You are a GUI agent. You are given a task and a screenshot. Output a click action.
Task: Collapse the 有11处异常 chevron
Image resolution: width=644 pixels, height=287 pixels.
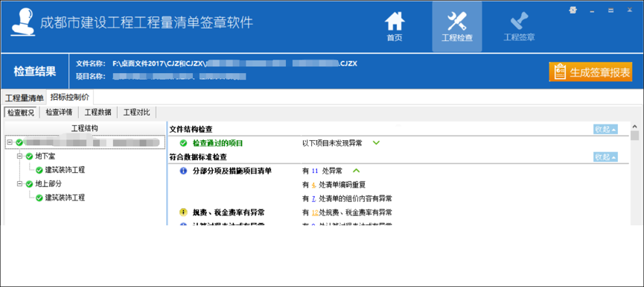pos(356,171)
